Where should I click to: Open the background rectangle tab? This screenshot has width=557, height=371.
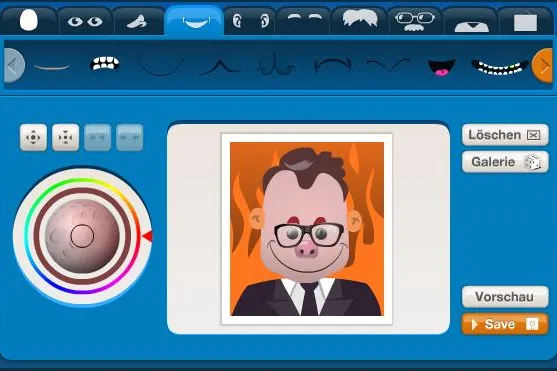(525, 22)
